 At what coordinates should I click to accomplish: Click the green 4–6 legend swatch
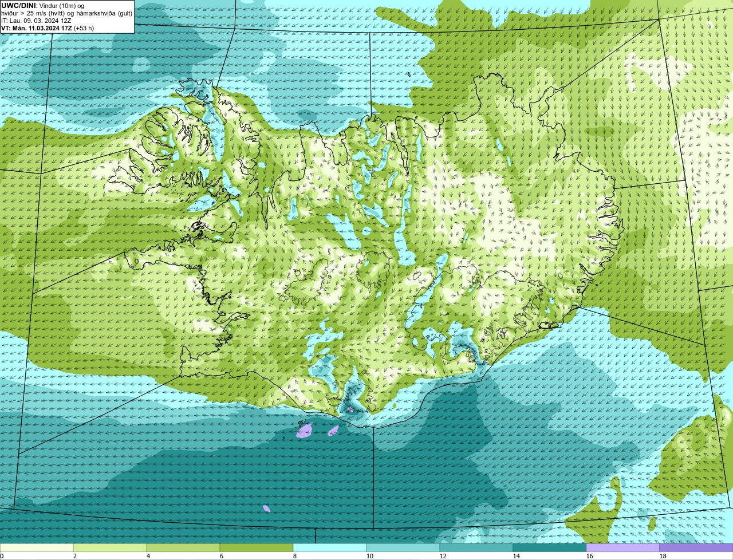(183, 548)
